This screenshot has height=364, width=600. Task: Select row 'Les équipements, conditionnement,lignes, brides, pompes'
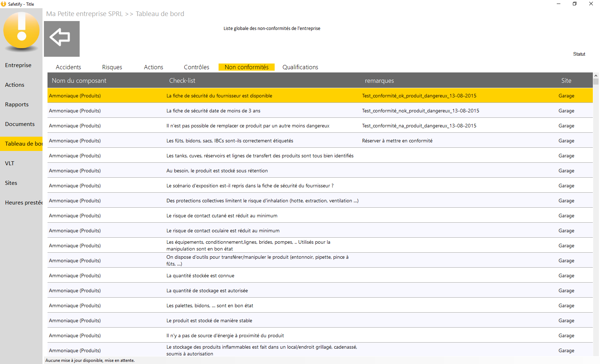[x=320, y=246]
